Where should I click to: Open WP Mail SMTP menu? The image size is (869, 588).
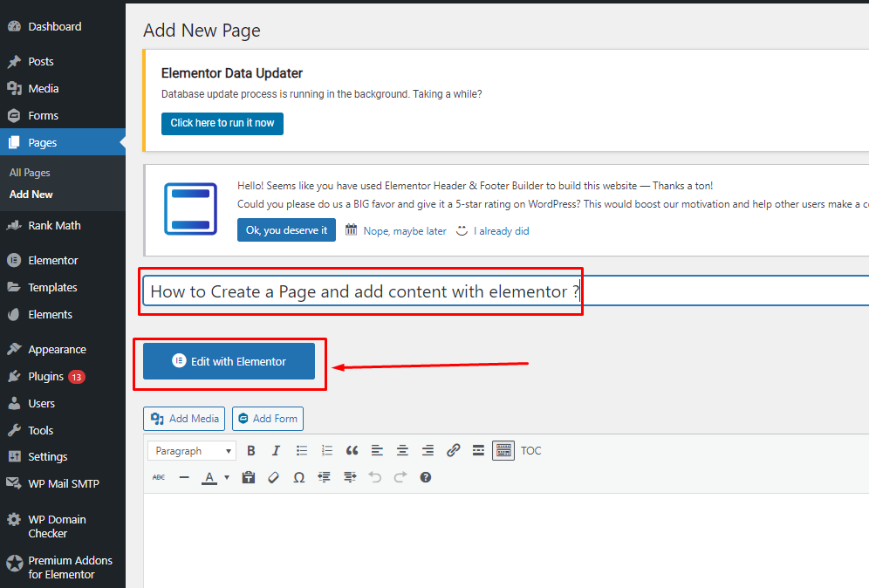point(63,484)
